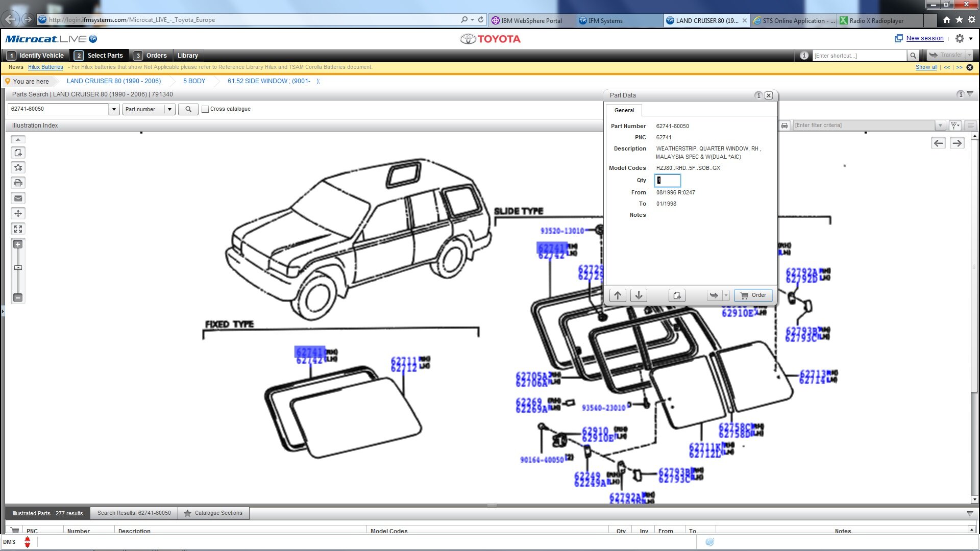
Task: Open the transfer dropdown arrow in Part Data
Action: point(726,295)
